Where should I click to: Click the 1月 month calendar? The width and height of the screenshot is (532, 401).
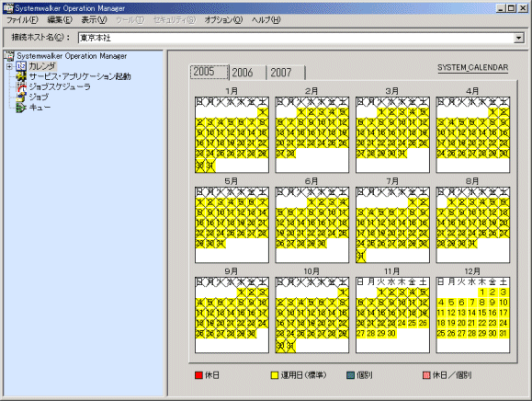coord(232,135)
